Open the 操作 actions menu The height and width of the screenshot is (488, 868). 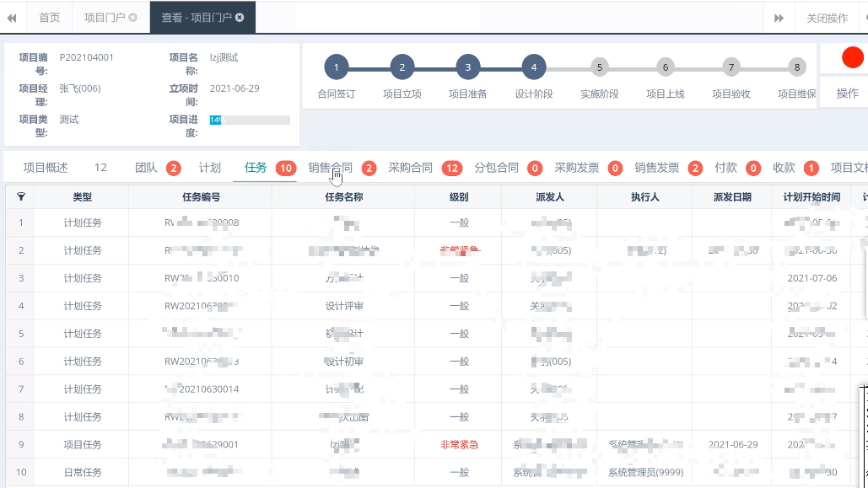coord(847,94)
